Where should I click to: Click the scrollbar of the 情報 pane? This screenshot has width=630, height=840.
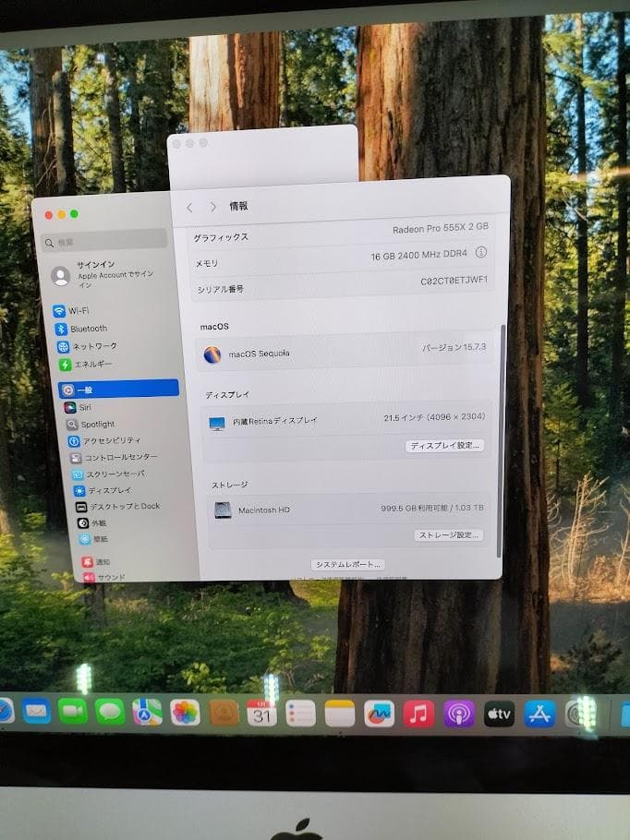[x=502, y=441]
